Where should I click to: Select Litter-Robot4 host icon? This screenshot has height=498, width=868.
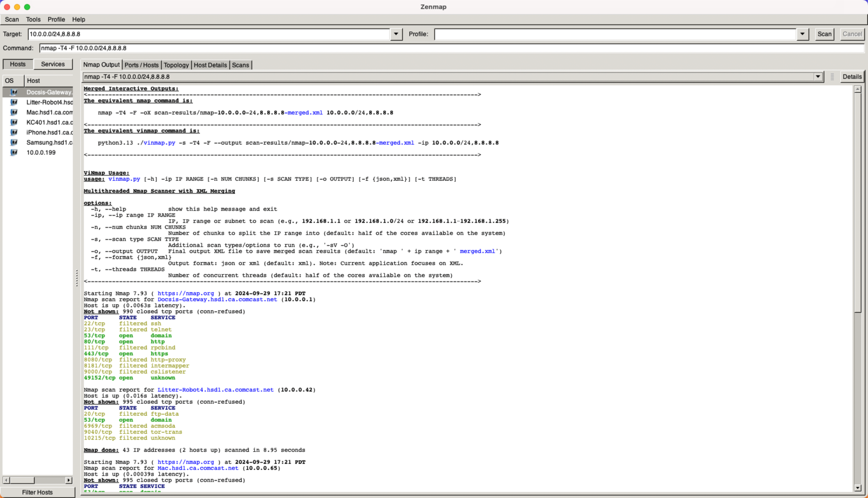pyautogui.click(x=13, y=102)
